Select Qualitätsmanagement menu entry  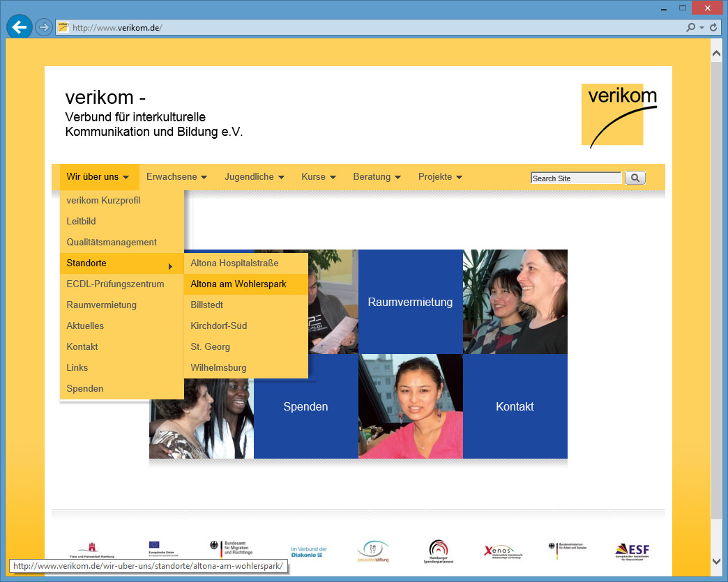(121, 243)
